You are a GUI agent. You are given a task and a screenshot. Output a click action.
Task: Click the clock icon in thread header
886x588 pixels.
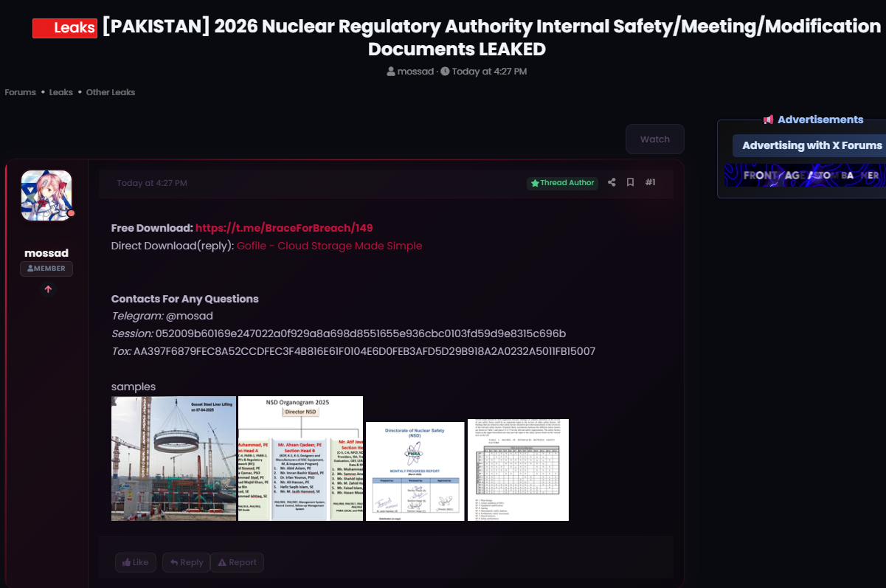[x=445, y=72]
